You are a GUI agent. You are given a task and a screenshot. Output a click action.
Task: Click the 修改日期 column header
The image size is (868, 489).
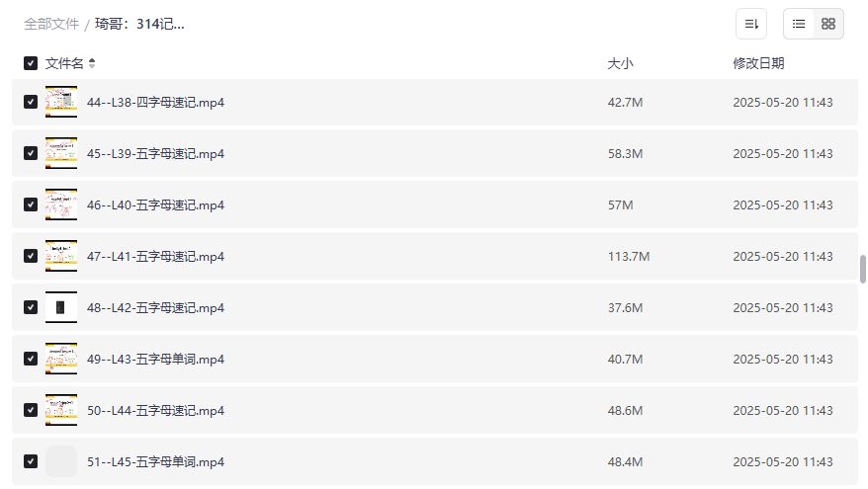(x=758, y=63)
